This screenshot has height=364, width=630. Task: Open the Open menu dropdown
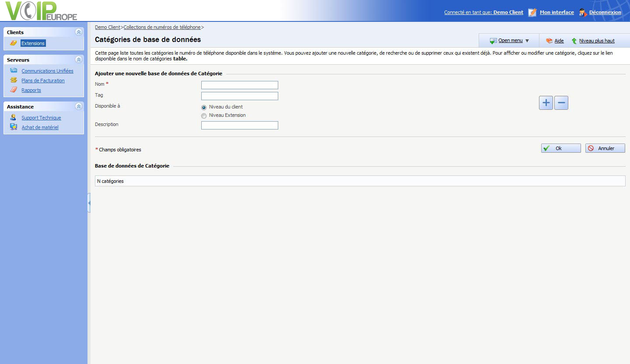tap(510, 41)
